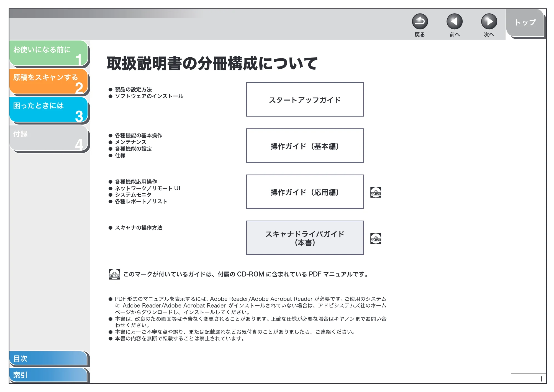Click bullet text 各種レポート／リスト
554x392 pixels.
[141, 201]
